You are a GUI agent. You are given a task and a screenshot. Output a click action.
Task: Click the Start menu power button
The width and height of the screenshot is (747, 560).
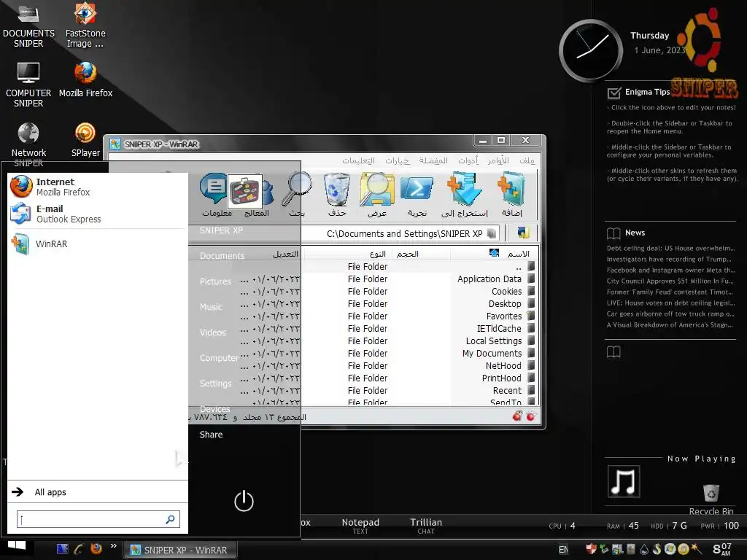click(x=244, y=500)
